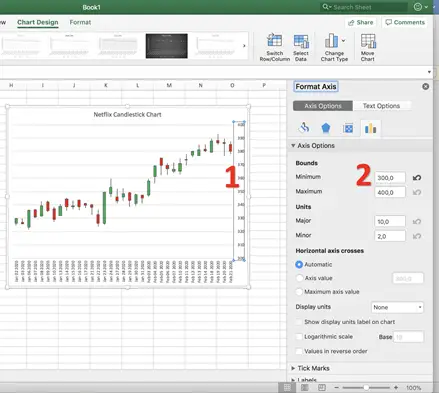Select the dark chart style thumbnail

[167, 46]
